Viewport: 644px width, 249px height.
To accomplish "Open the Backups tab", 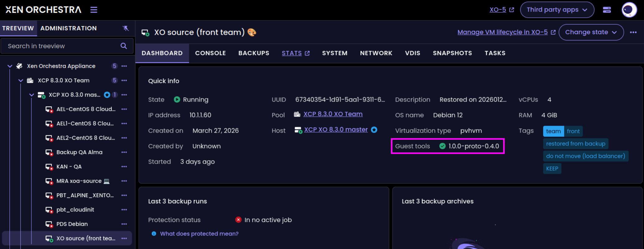I will pyautogui.click(x=254, y=53).
